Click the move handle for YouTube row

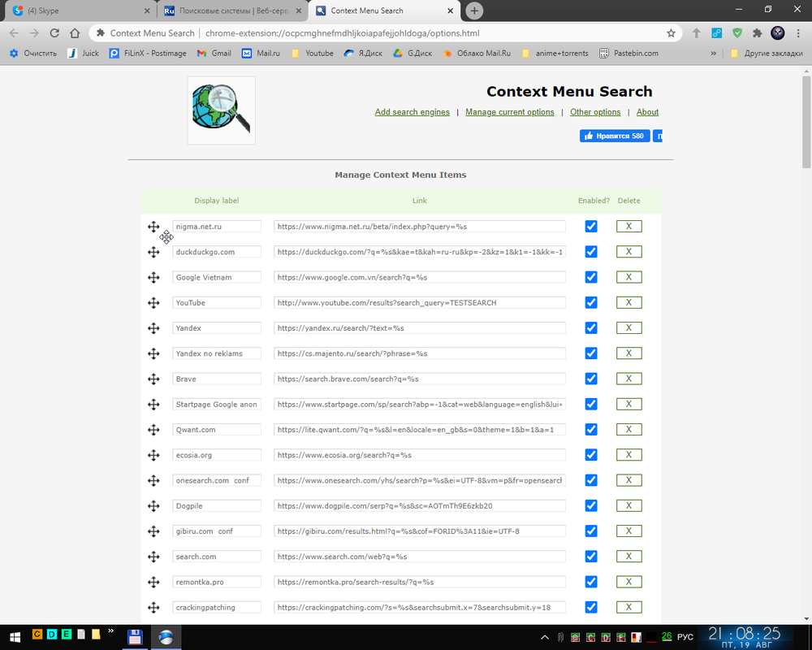(x=153, y=303)
